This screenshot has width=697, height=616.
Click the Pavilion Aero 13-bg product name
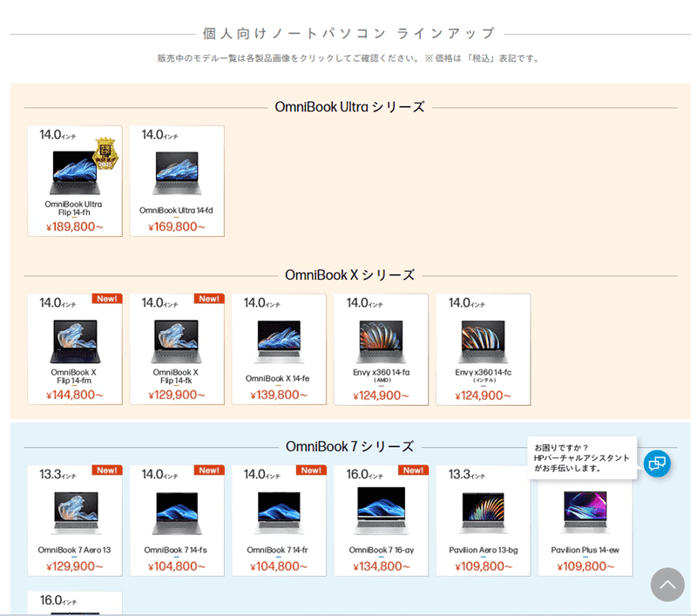point(484,550)
